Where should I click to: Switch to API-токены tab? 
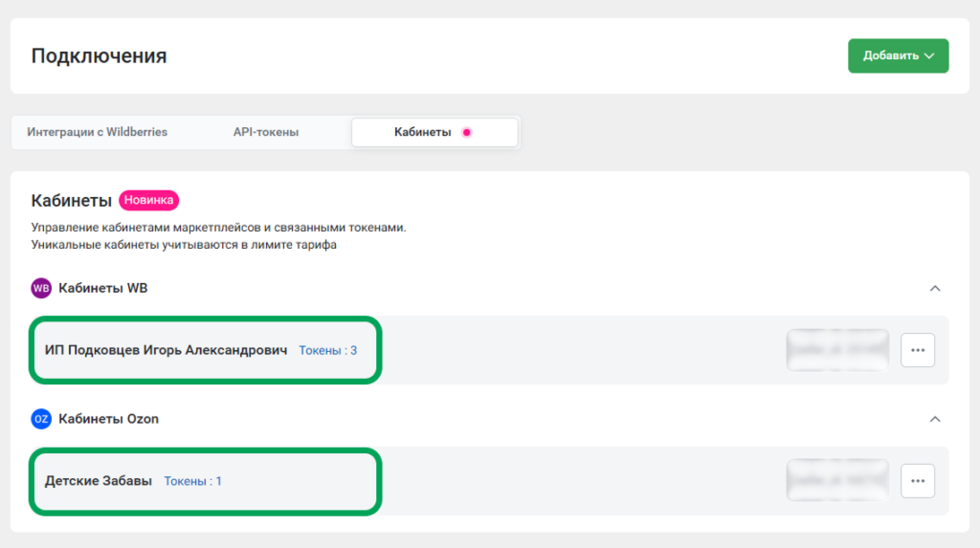(266, 133)
